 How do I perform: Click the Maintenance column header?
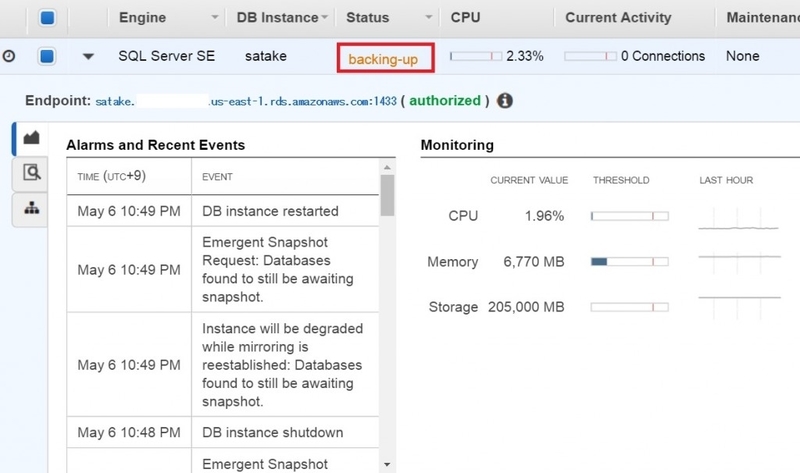tap(763, 17)
